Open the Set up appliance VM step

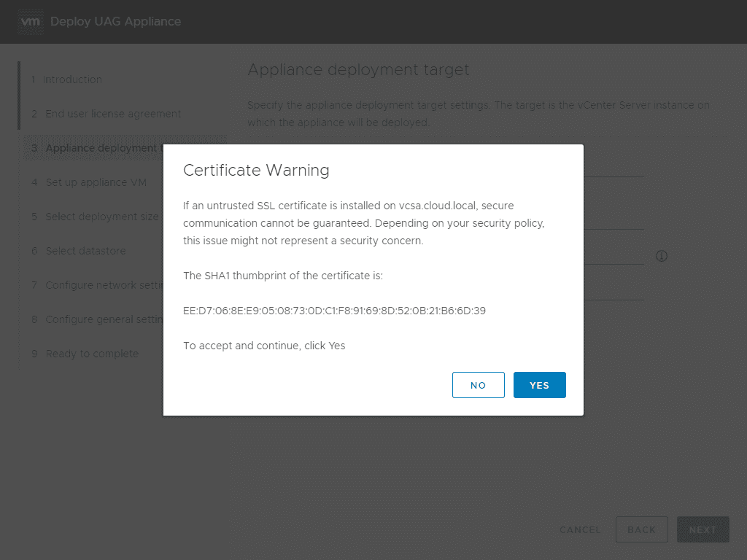96,182
